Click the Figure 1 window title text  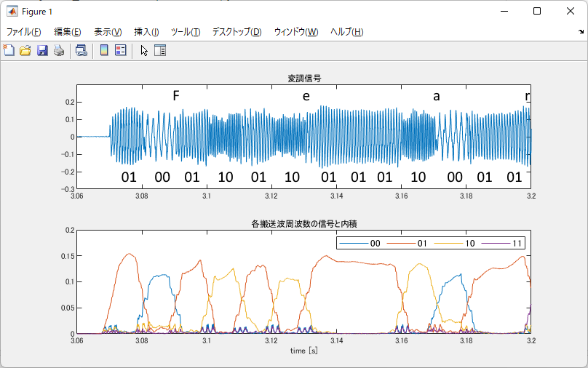tap(36, 12)
